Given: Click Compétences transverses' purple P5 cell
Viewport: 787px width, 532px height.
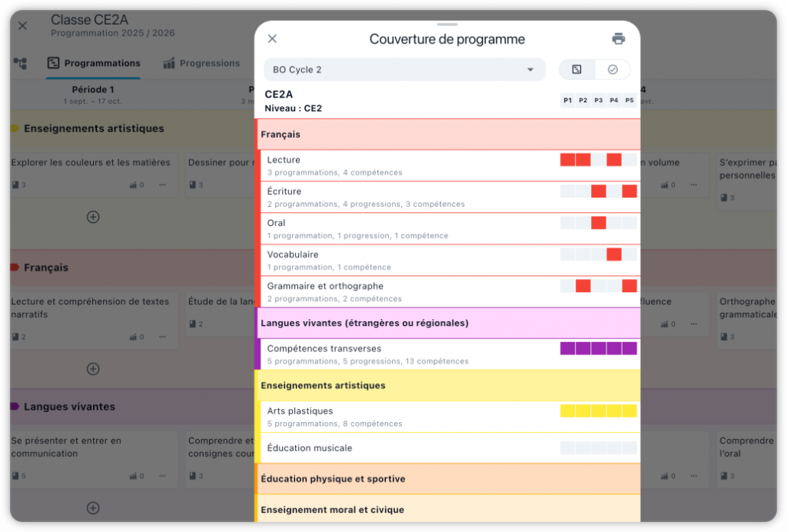Looking at the screenshot, I should 629,348.
